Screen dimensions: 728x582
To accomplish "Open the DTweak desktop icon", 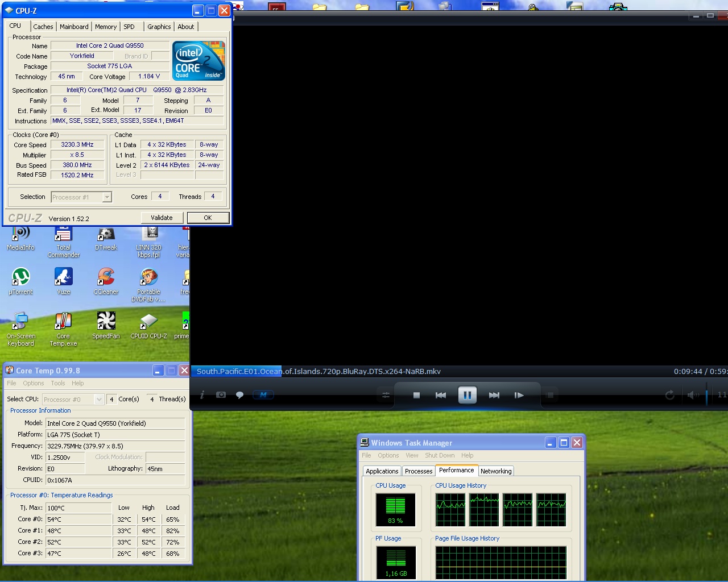I will coord(106,239).
